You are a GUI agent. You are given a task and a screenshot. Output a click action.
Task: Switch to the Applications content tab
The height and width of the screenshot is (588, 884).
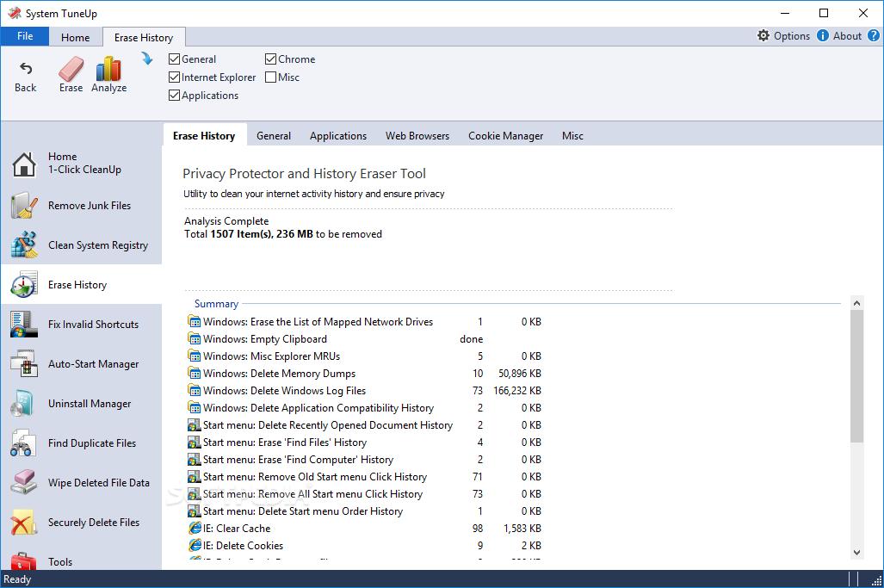coord(338,136)
